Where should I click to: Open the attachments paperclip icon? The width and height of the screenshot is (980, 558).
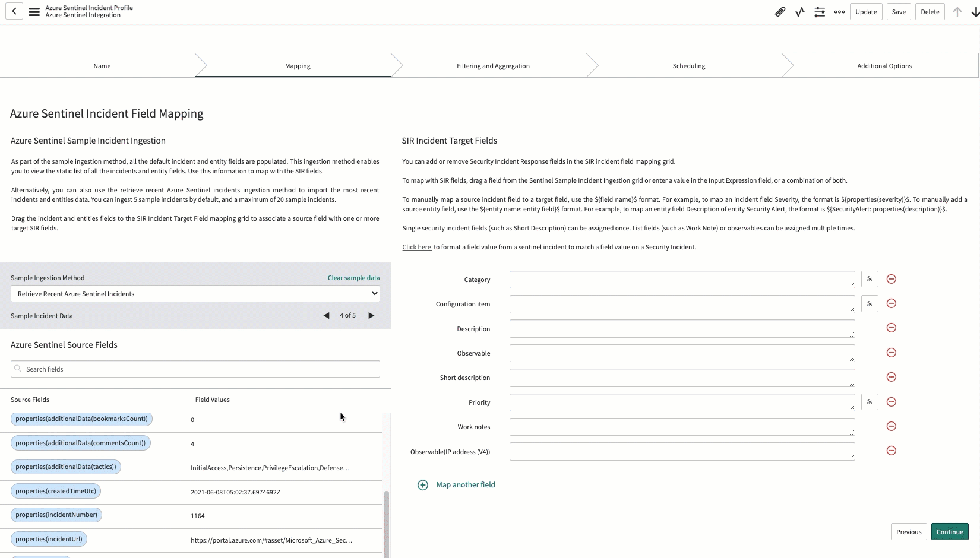[780, 12]
